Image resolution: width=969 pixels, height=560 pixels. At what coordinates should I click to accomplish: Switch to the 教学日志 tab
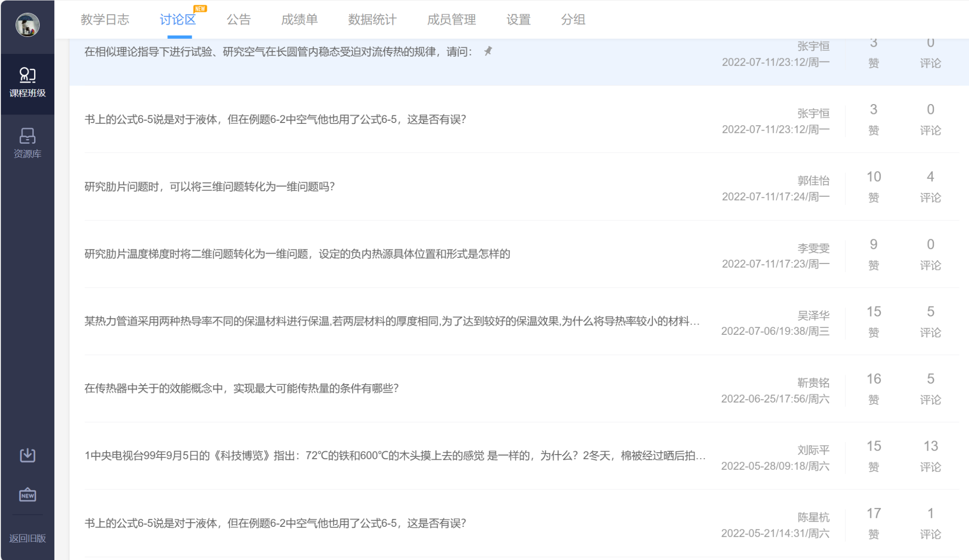(x=105, y=20)
